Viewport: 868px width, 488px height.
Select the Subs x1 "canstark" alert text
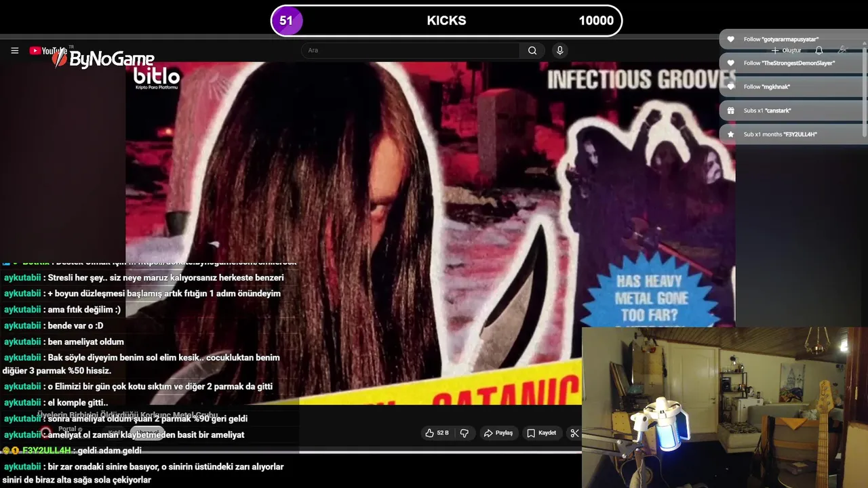point(768,110)
